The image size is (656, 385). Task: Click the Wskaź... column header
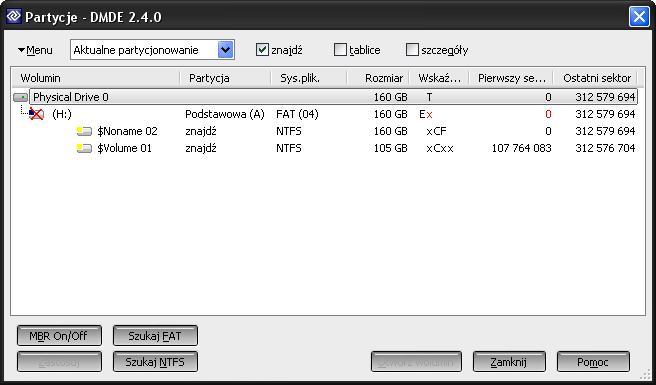439,78
